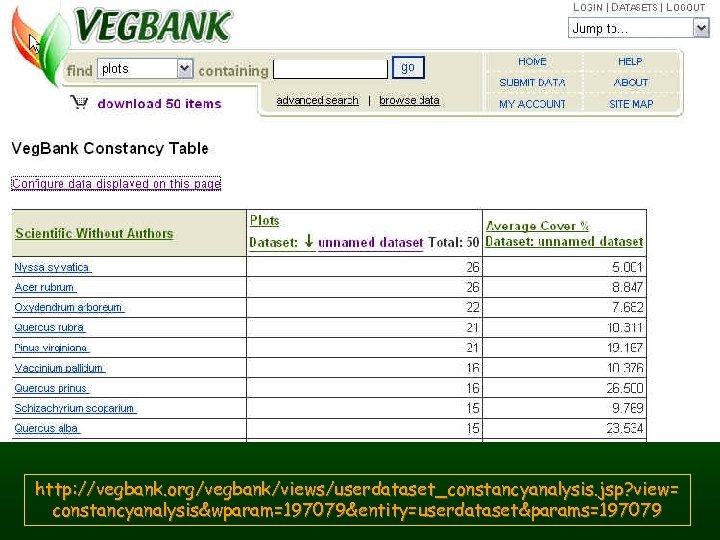
Task: Click the download 50 items link
Action: pyautogui.click(x=159, y=104)
